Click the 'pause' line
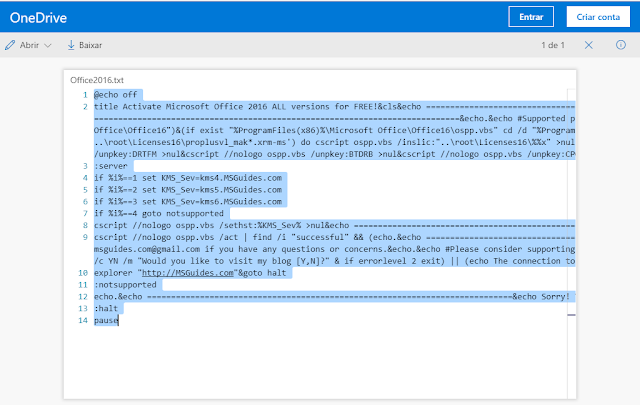Screen dimensions: 640x405 [106, 320]
